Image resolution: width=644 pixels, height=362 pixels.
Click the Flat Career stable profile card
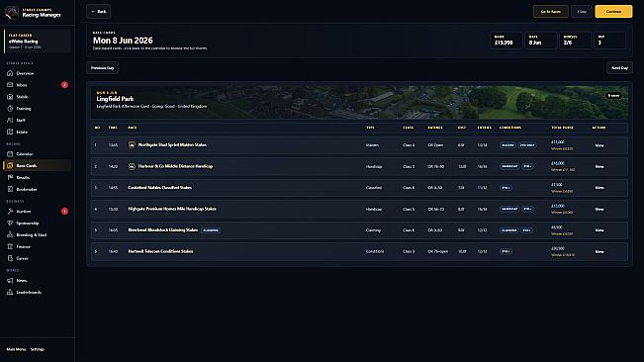coord(38,41)
